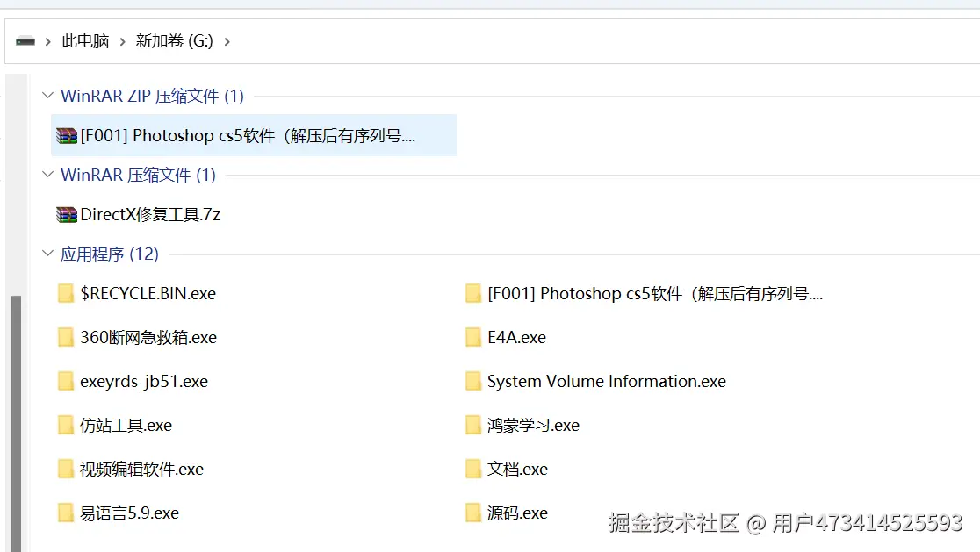The image size is (980, 552).
Task: Select file name exeyrds_jb51.exe
Action: [144, 381]
